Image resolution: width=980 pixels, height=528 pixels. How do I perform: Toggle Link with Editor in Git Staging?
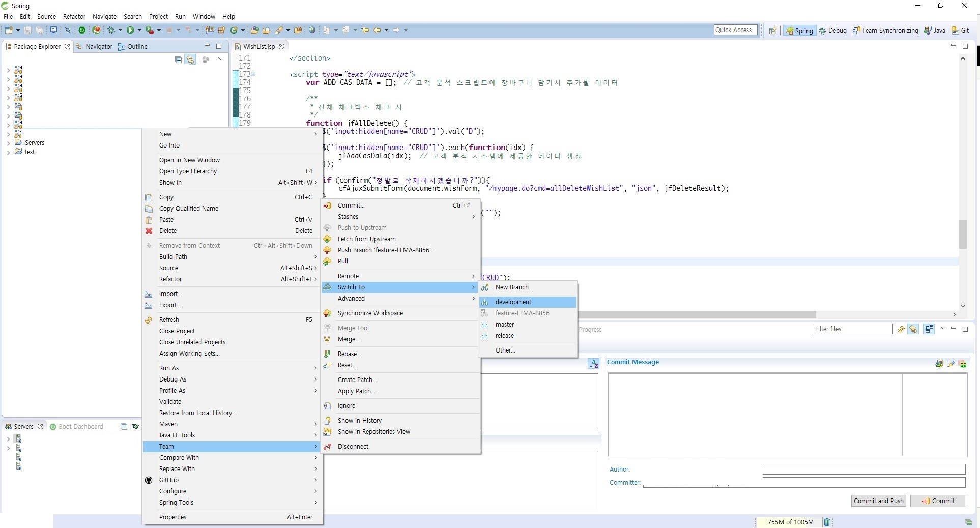tap(914, 329)
